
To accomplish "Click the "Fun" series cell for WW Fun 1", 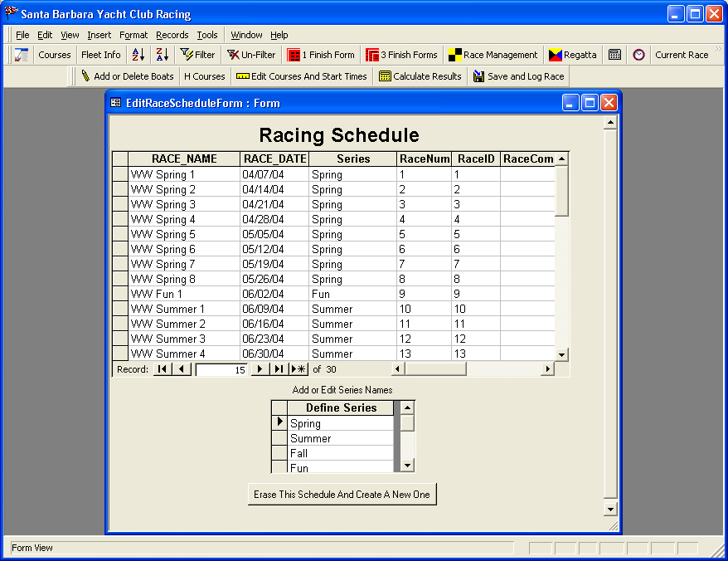I will click(x=353, y=295).
